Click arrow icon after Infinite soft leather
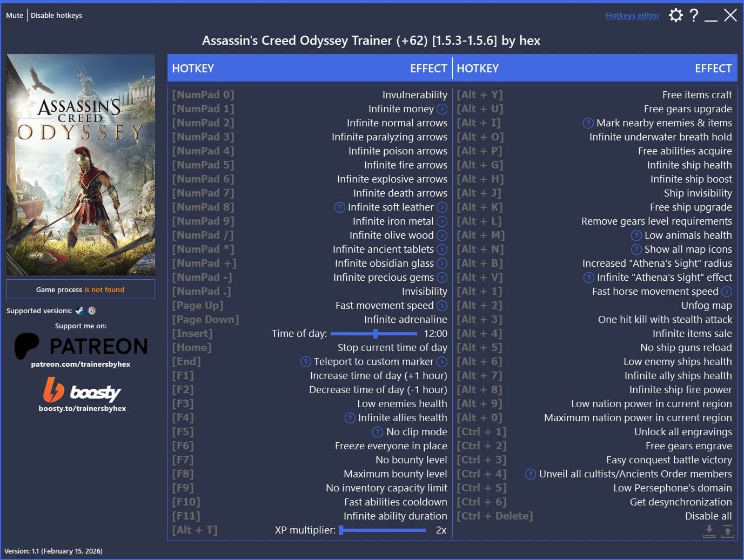744x560 pixels. pos(442,207)
